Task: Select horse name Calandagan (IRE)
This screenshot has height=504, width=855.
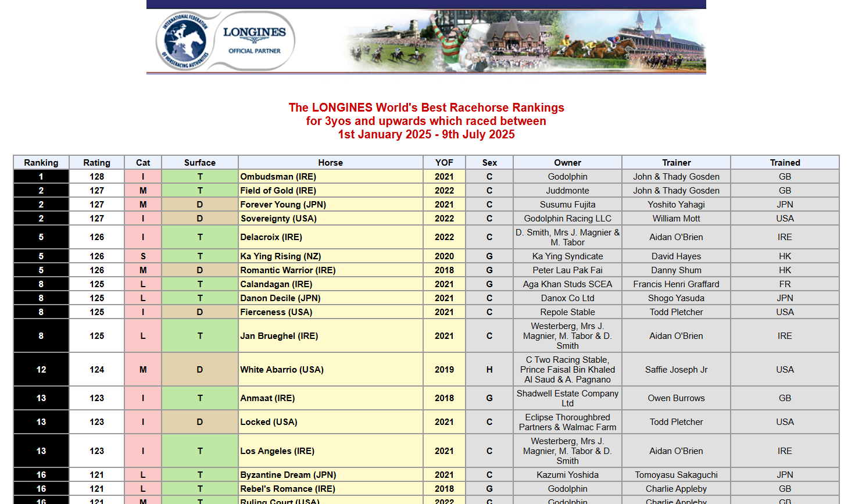Action: 276,284
